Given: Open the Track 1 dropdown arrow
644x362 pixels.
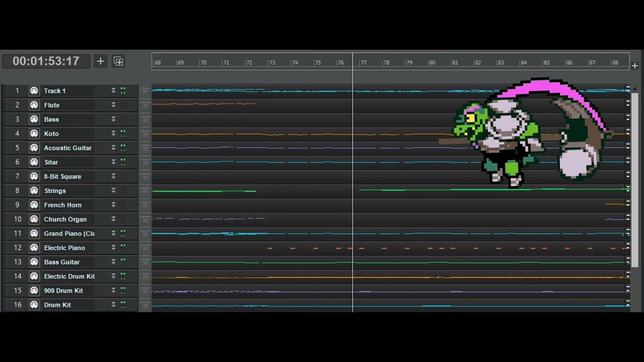Looking at the screenshot, I should point(113,91).
